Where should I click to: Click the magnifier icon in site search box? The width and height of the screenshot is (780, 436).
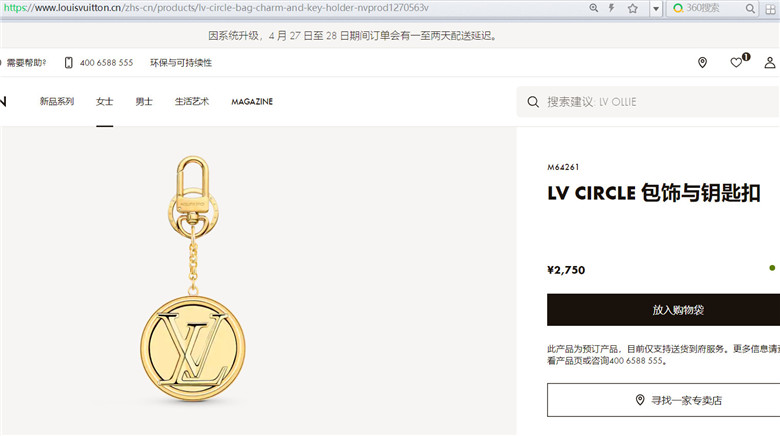[533, 102]
